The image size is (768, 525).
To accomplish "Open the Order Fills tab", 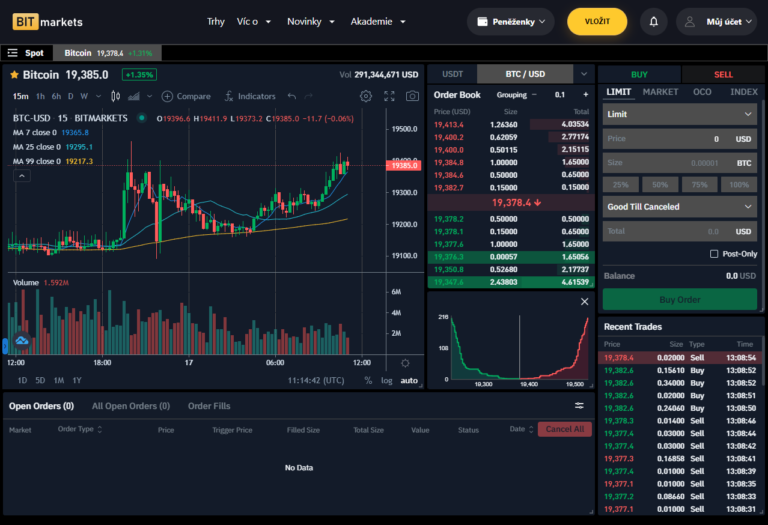I will click(x=209, y=406).
